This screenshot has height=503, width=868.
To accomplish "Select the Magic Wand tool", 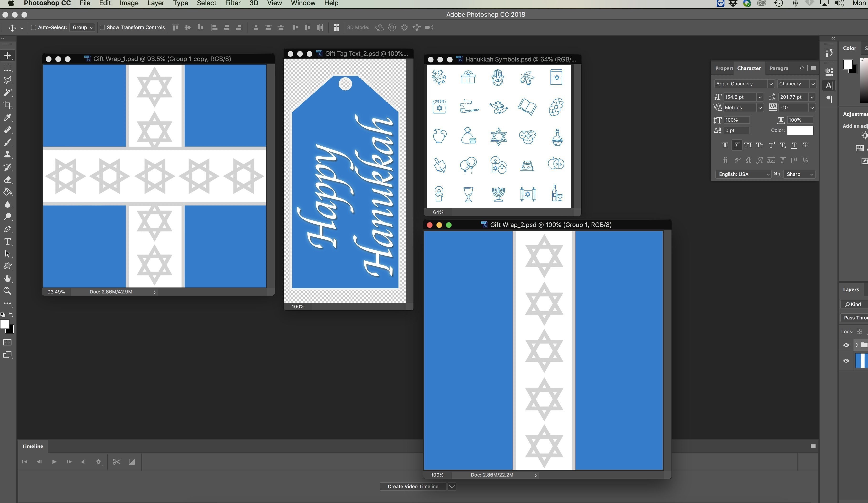I will tap(7, 92).
